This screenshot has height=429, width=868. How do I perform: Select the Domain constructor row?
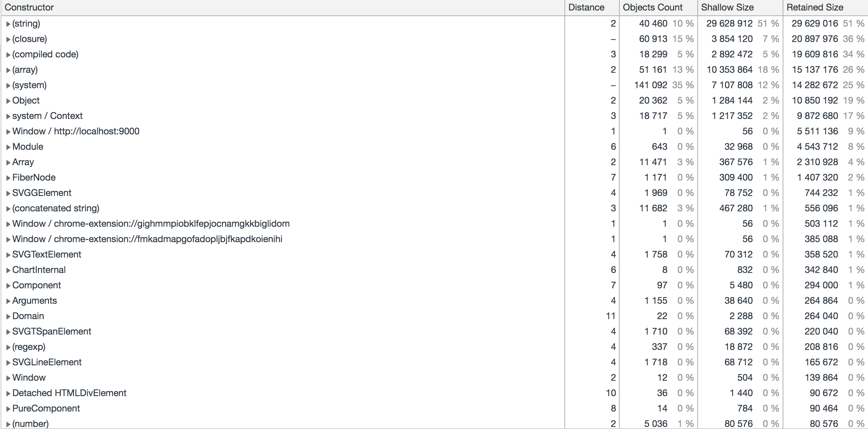click(28, 316)
